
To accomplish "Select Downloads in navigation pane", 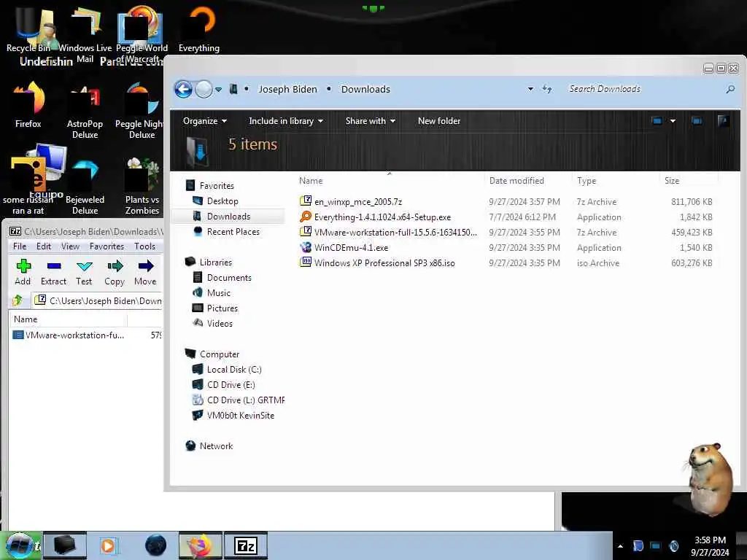I will 228,216.
